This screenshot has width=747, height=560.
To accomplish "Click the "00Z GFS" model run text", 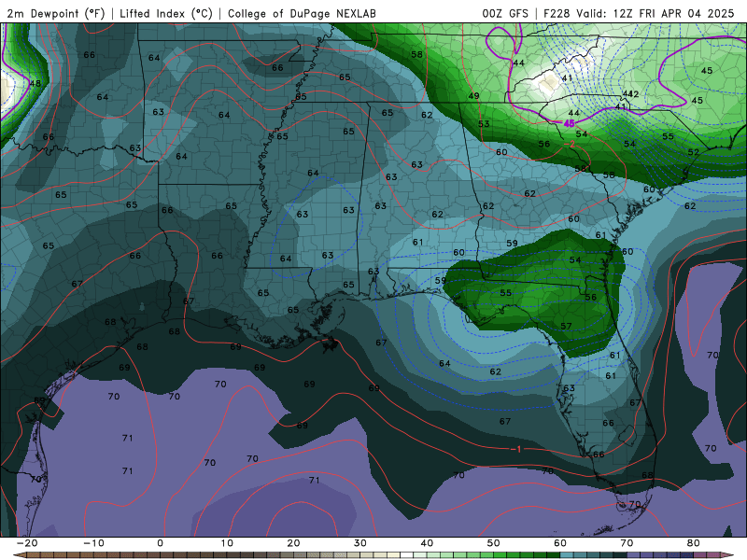I will pos(505,14).
